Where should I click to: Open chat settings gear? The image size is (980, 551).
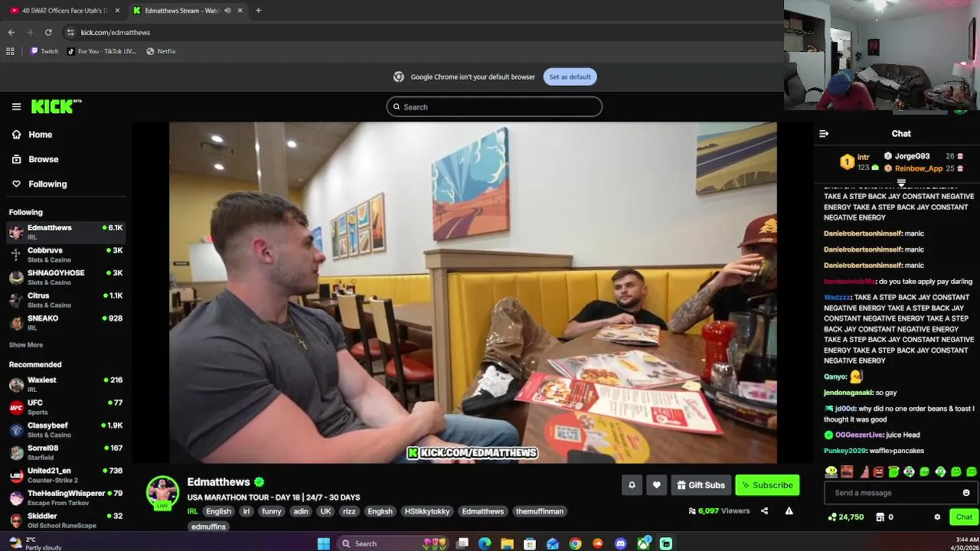pyautogui.click(x=937, y=517)
